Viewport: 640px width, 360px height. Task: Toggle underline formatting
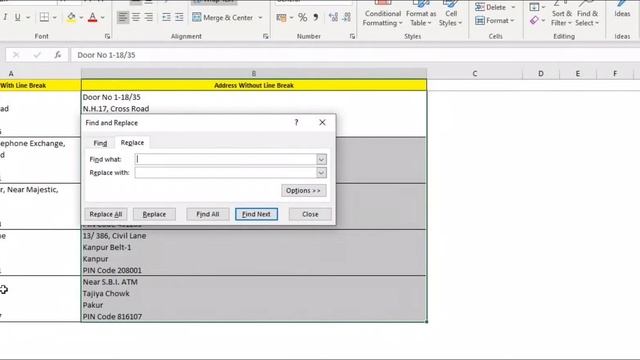click(x=18, y=18)
